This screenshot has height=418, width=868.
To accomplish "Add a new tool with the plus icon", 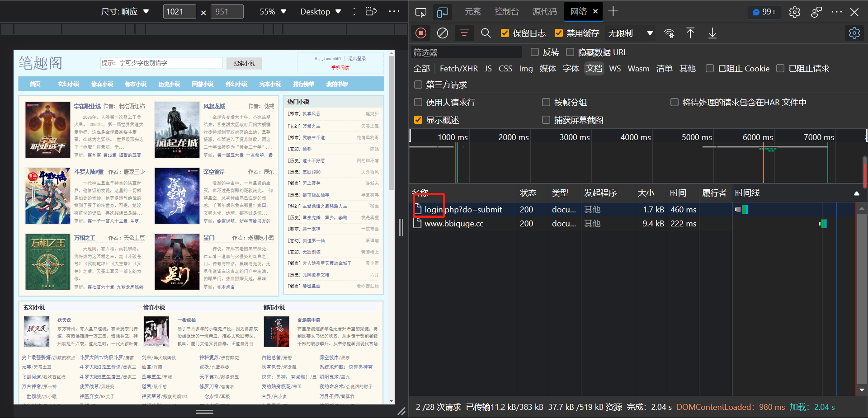I will point(613,11).
